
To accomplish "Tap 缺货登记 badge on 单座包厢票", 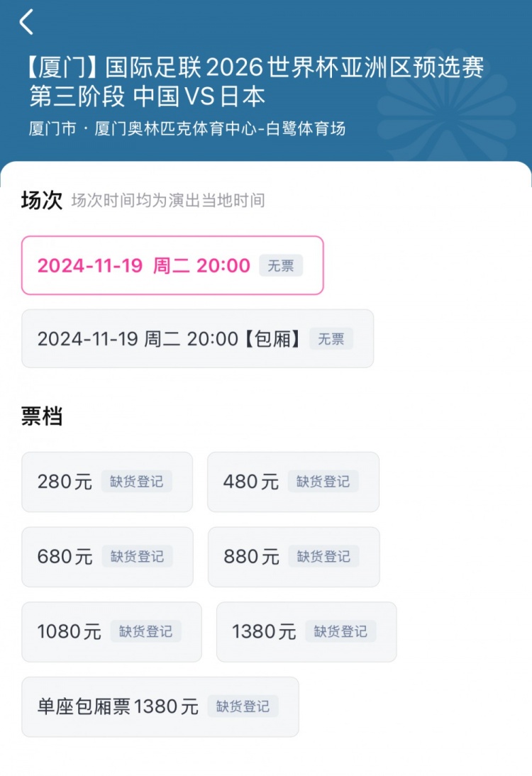I will [243, 706].
